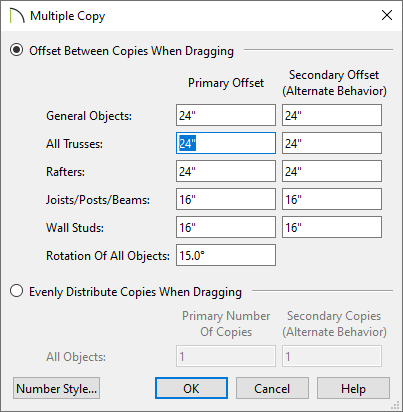403x412 pixels.
Task: Cancel the Multiple Copy dialog
Action: coord(272,388)
